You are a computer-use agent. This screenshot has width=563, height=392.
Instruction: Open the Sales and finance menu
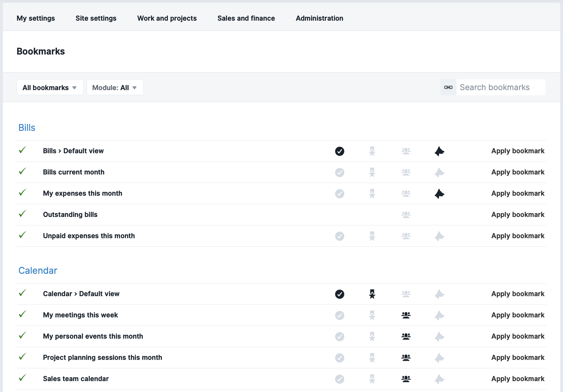(x=246, y=18)
